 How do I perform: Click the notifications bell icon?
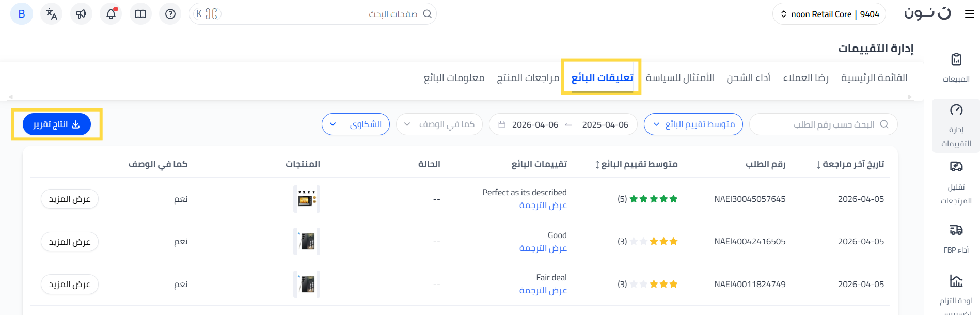111,14
